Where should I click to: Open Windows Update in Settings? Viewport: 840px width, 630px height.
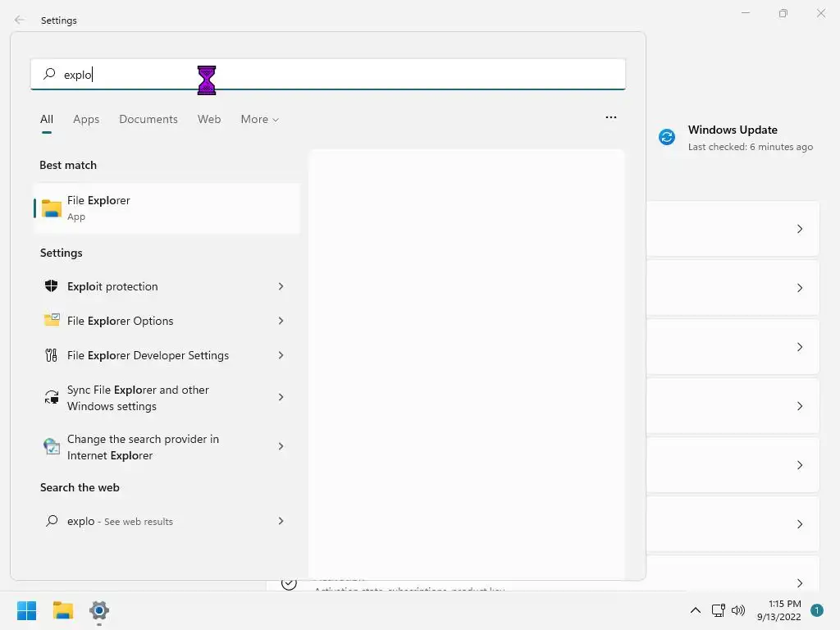[735, 138]
